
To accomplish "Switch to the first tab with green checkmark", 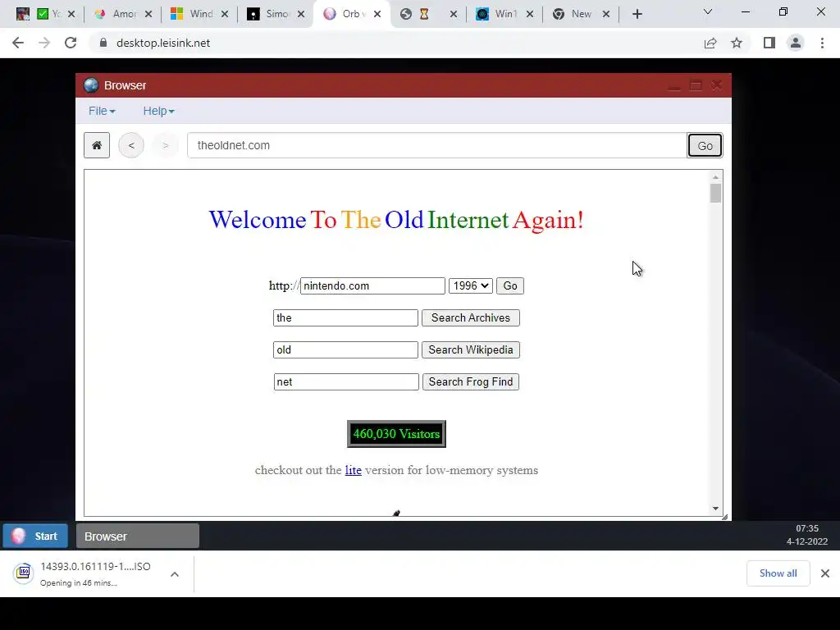I will tap(48, 14).
